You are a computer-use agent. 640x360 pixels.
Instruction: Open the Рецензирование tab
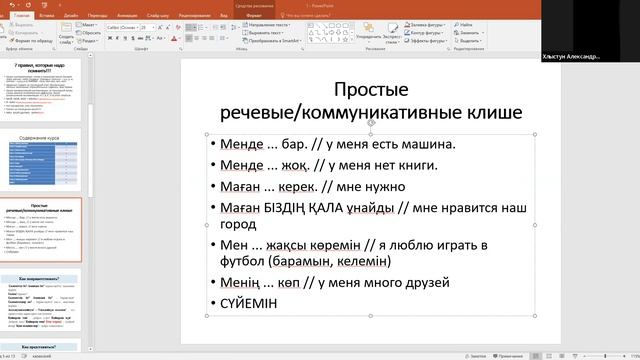(195, 16)
